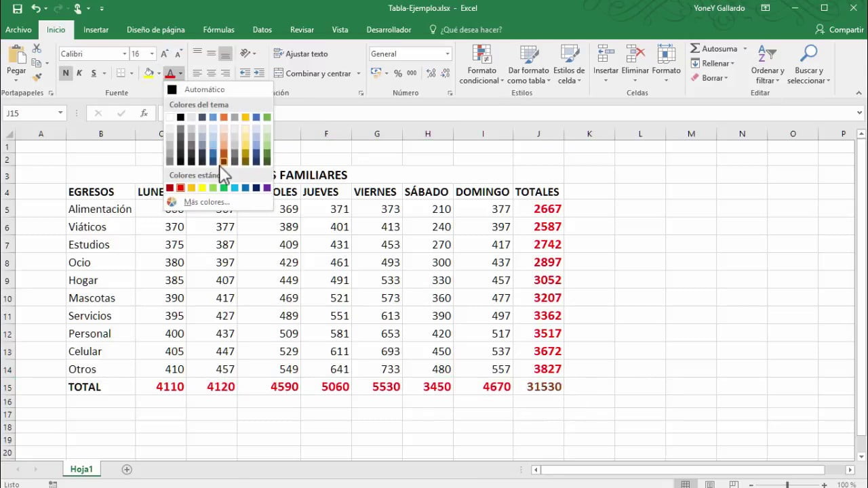Click the Ajustar texto icon

coord(279,54)
